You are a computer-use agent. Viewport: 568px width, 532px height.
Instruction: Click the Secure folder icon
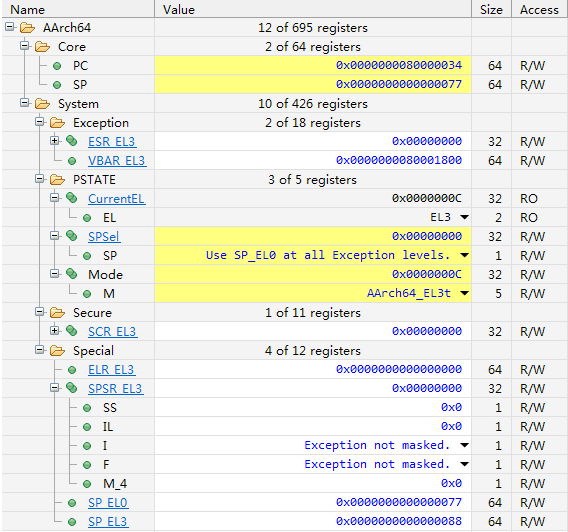pos(57,312)
